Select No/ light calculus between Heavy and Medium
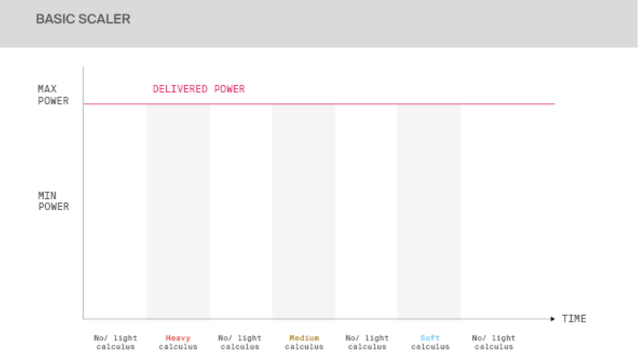Viewport: 644px width, 362px height. click(x=240, y=342)
